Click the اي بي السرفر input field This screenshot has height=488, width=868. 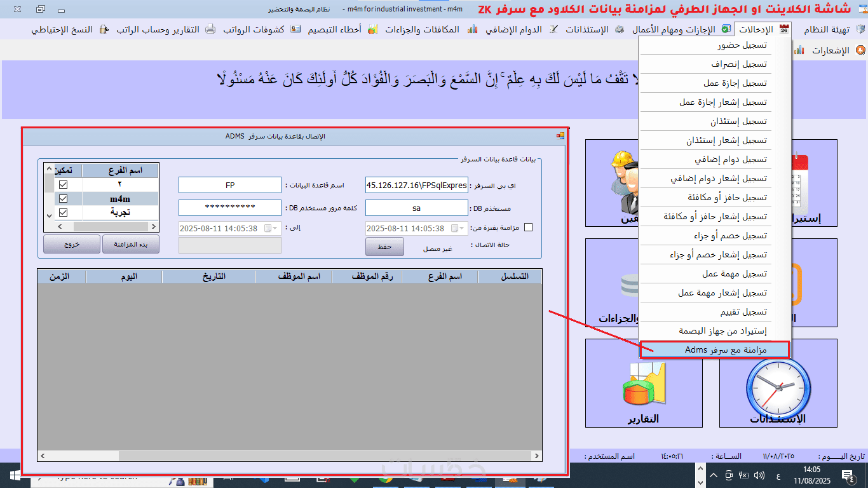click(417, 185)
